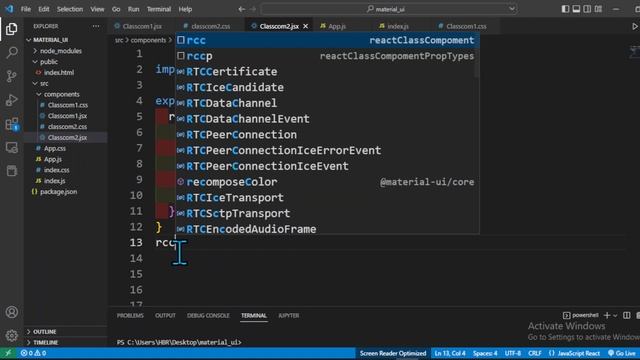
Task: Toggle the secondary sidebar layout icon
Action: tap(587, 9)
